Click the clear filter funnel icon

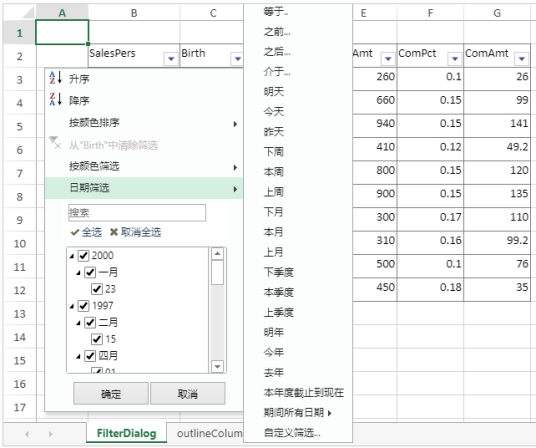tap(55, 142)
